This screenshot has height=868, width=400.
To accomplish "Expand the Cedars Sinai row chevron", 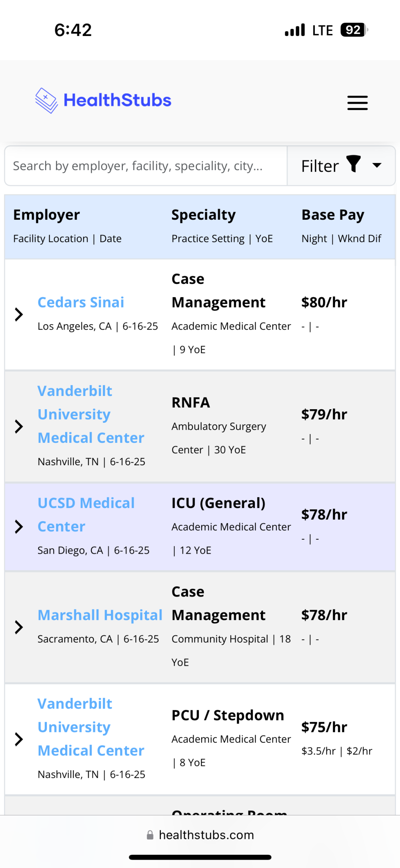I will point(19,314).
